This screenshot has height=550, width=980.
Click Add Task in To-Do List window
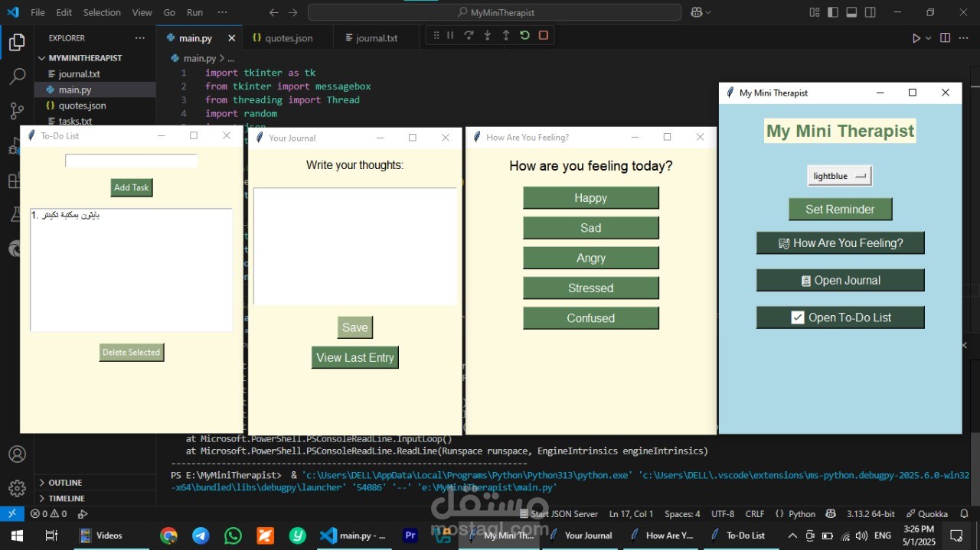click(x=132, y=187)
